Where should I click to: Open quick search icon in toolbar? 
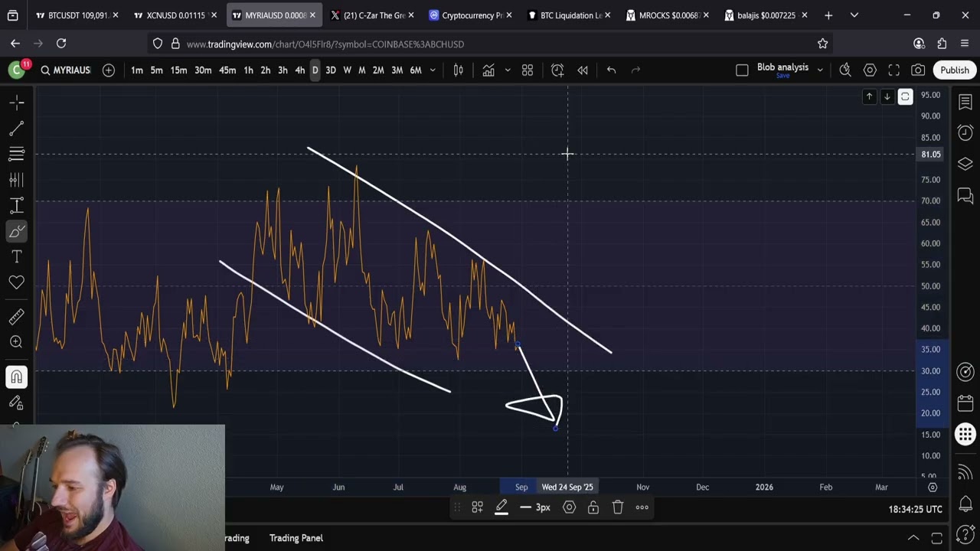pyautogui.click(x=845, y=70)
